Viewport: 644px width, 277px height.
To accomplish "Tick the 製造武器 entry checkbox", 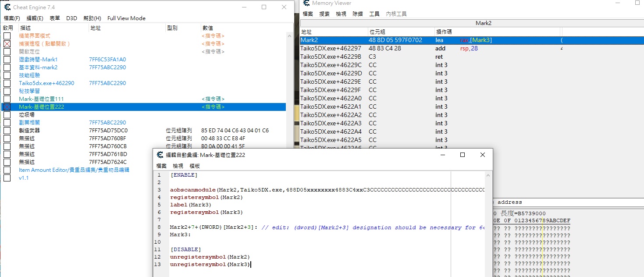I will point(7,131).
